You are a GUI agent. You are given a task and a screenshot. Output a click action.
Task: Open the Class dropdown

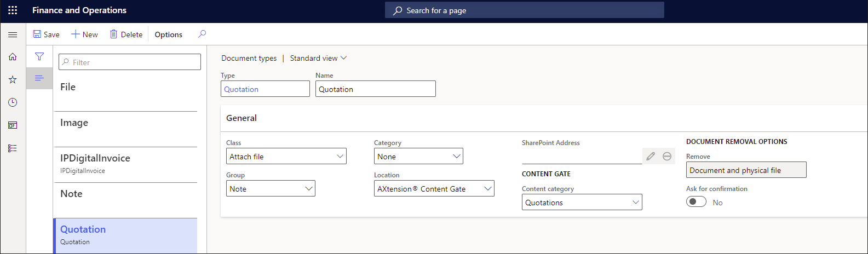coord(286,157)
